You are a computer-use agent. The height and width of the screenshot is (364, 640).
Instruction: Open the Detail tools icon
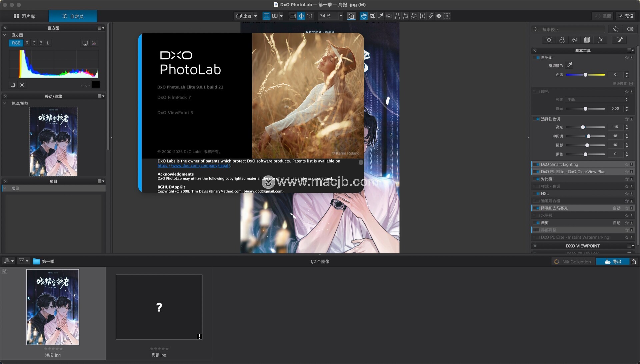[575, 40]
